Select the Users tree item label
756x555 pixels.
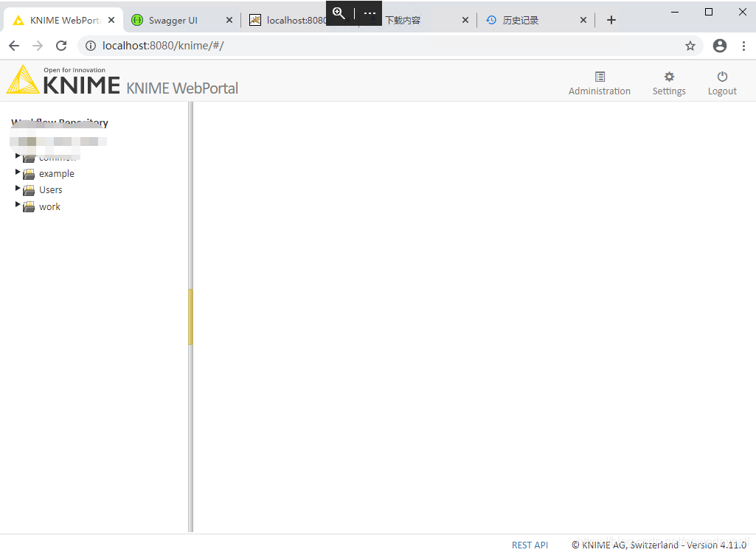(51, 190)
